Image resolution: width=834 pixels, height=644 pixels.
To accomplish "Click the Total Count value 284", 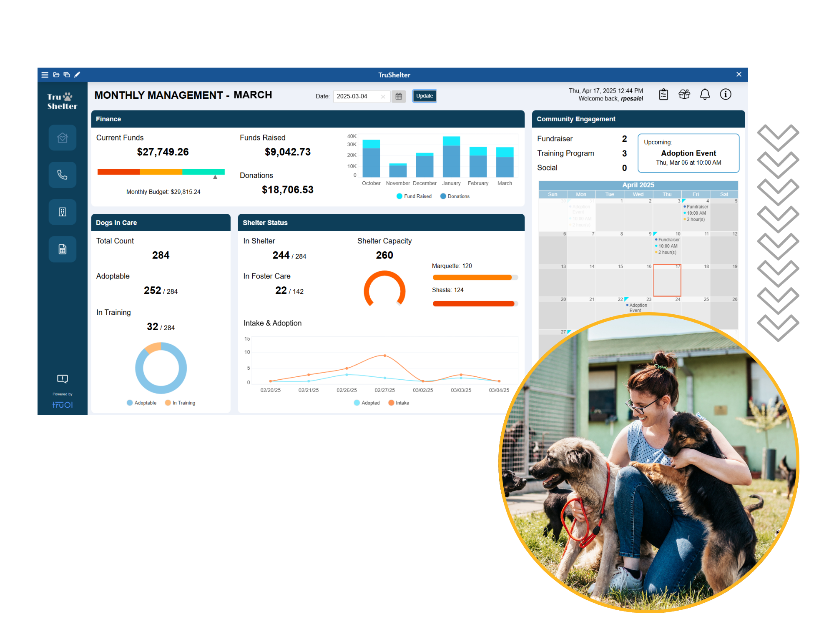I will click(x=161, y=255).
